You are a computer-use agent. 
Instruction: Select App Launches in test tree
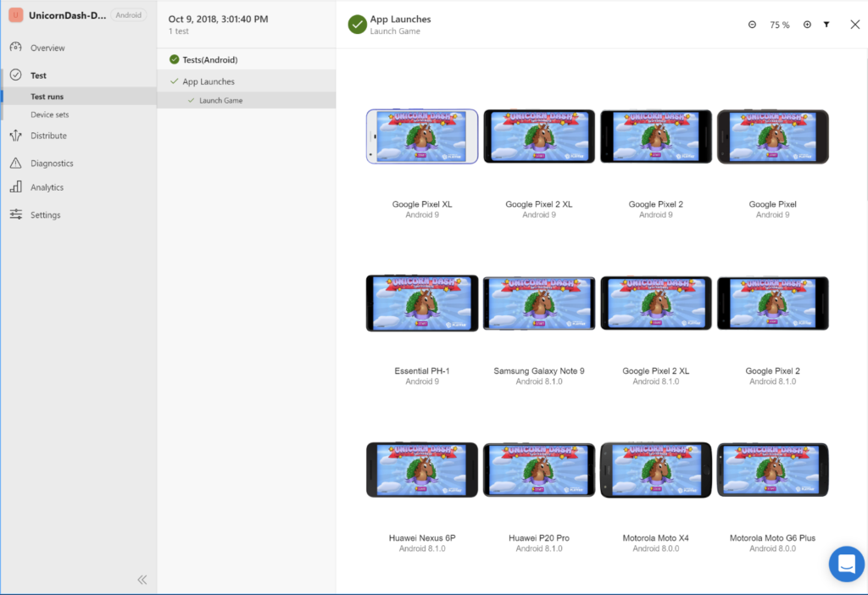pos(209,81)
